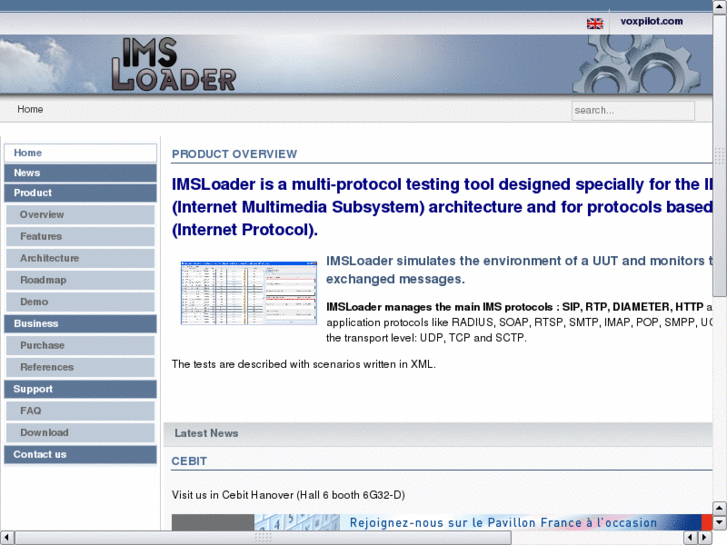727x545 pixels.
Task: Click the IMS Loader logo
Action: (174, 64)
